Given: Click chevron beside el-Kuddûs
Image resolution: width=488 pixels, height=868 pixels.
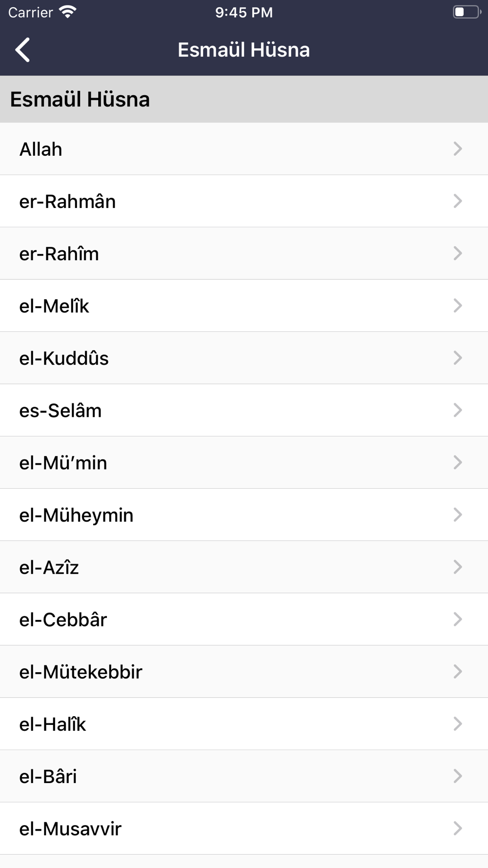Looking at the screenshot, I should (457, 358).
